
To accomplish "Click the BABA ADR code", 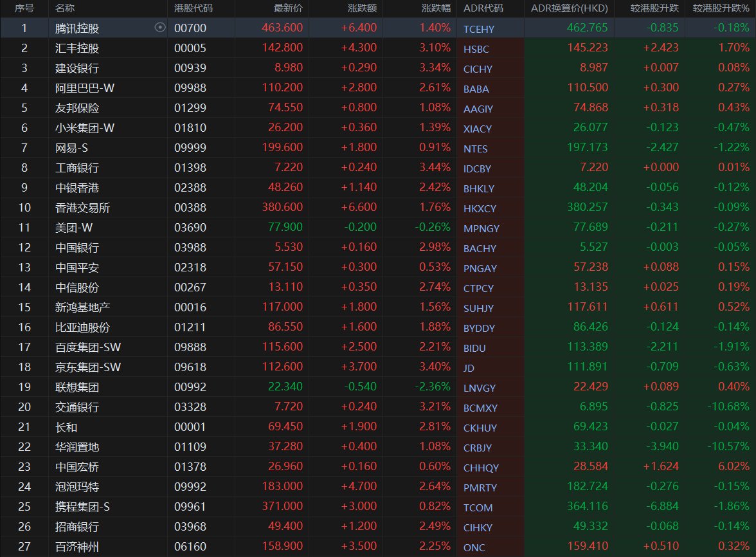I will (476, 89).
